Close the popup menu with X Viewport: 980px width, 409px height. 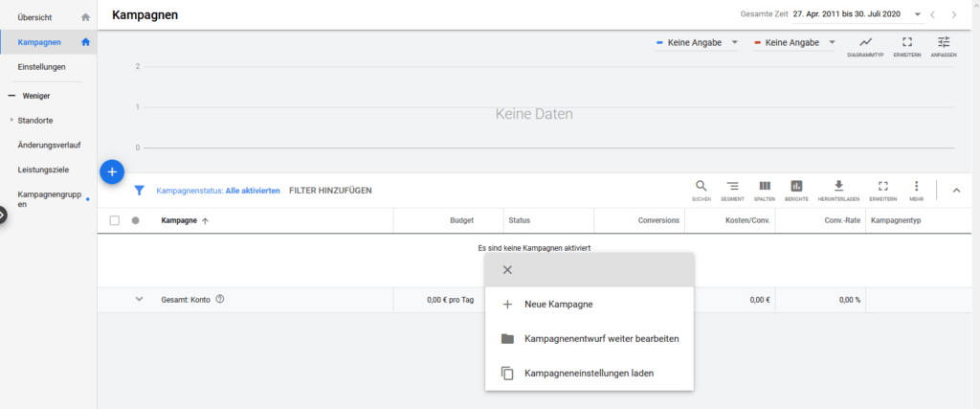[x=507, y=270]
